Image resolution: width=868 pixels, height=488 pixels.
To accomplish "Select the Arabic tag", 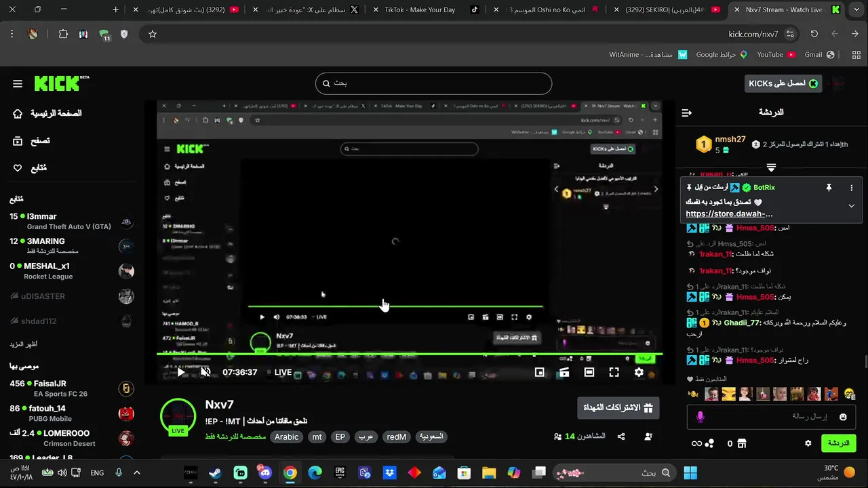I will click(x=286, y=437).
